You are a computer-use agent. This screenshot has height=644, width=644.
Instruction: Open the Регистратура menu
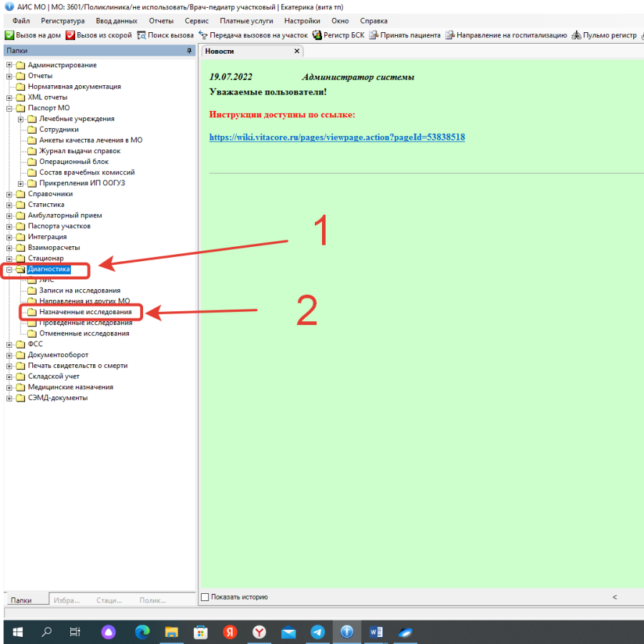click(62, 21)
